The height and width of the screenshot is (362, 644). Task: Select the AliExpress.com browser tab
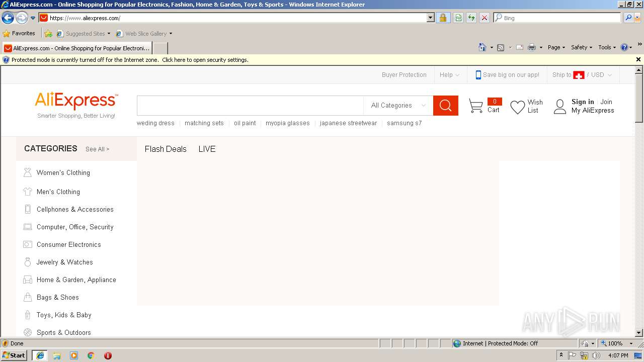point(77,48)
